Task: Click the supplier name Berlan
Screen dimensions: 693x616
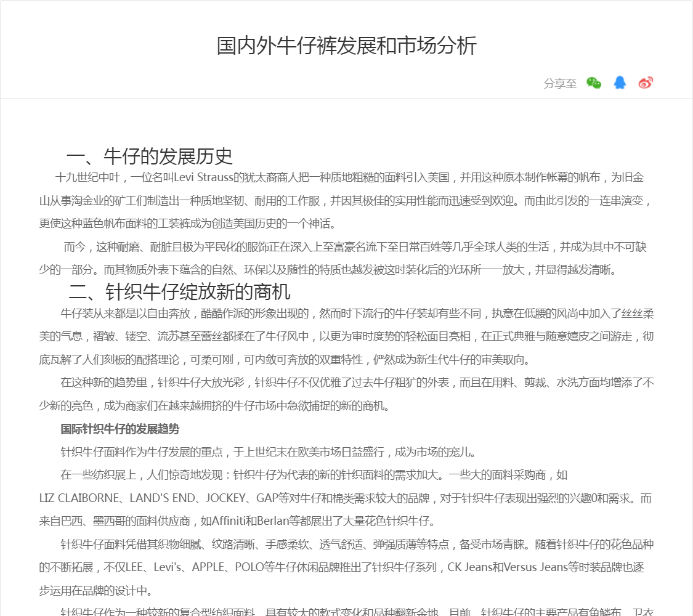Action: [272, 521]
